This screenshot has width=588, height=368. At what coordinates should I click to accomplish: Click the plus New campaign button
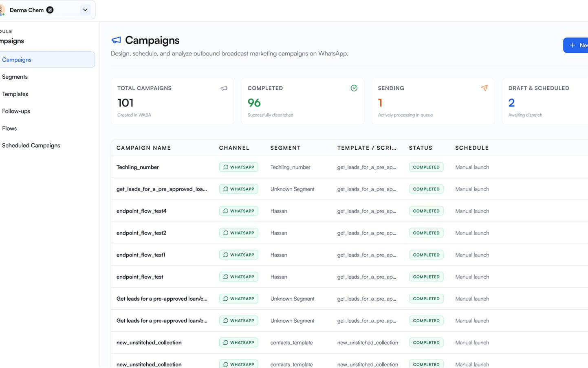(x=576, y=45)
